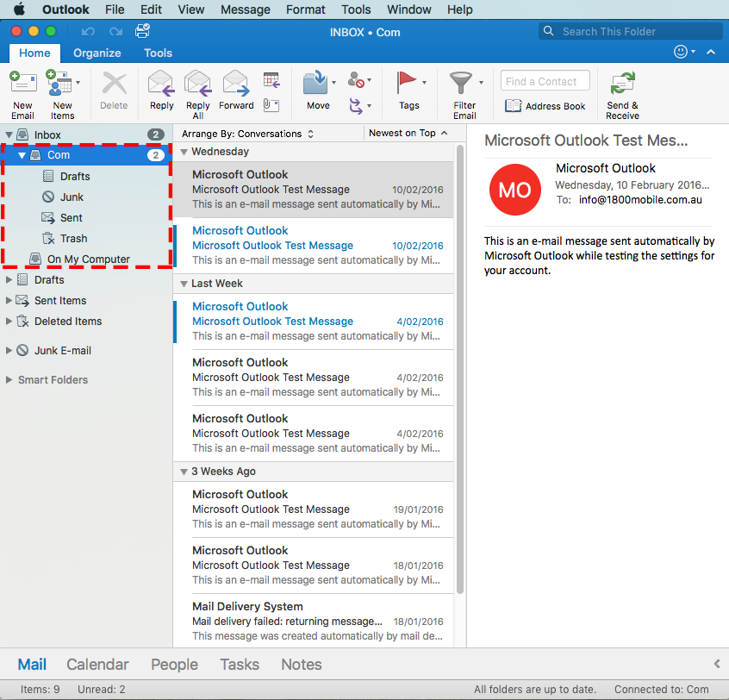Select the Home ribbon tab
The width and height of the screenshot is (729, 700).
(34, 53)
